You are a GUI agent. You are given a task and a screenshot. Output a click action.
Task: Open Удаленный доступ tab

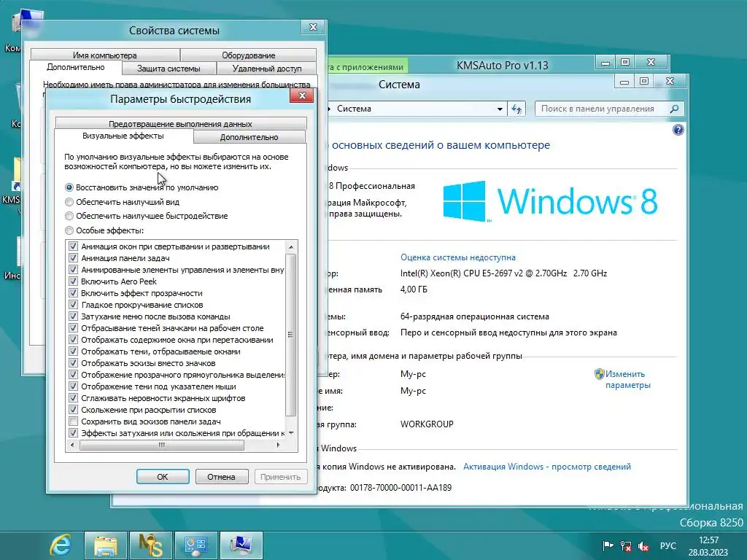coord(267,69)
